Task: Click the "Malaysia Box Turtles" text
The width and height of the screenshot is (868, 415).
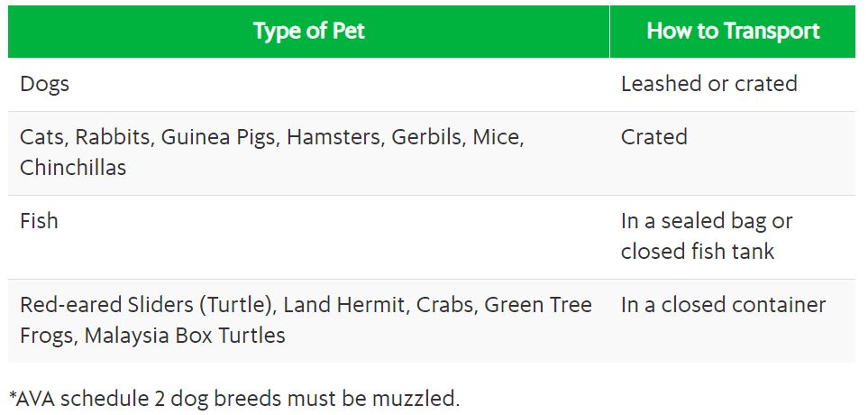Action: pyautogui.click(x=185, y=336)
